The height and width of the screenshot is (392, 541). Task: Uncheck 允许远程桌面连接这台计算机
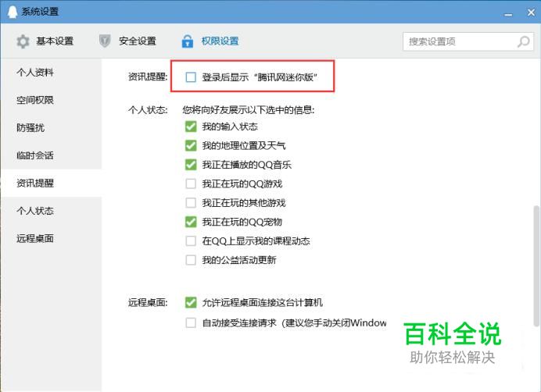pyautogui.click(x=191, y=302)
